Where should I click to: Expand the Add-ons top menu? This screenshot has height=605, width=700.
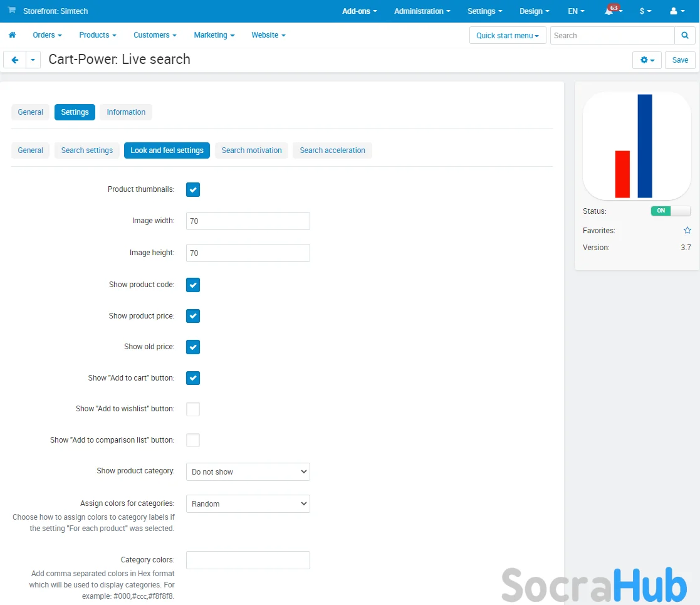click(x=359, y=11)
